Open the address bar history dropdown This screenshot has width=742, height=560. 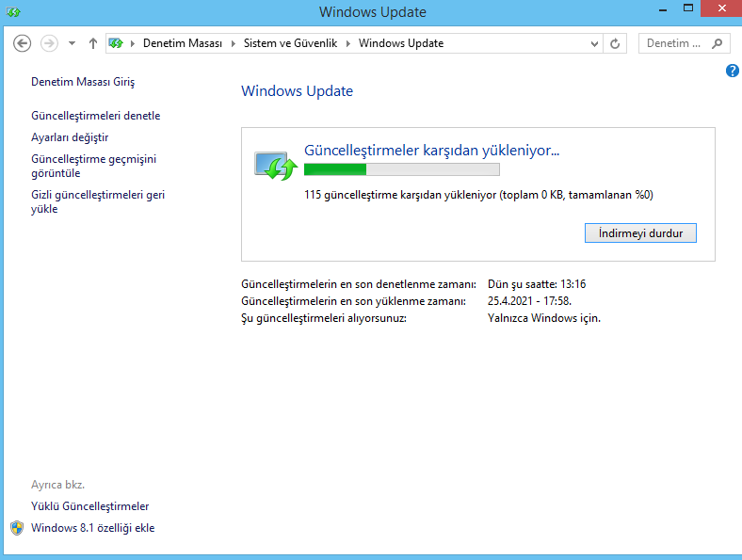tap(594, 44)
